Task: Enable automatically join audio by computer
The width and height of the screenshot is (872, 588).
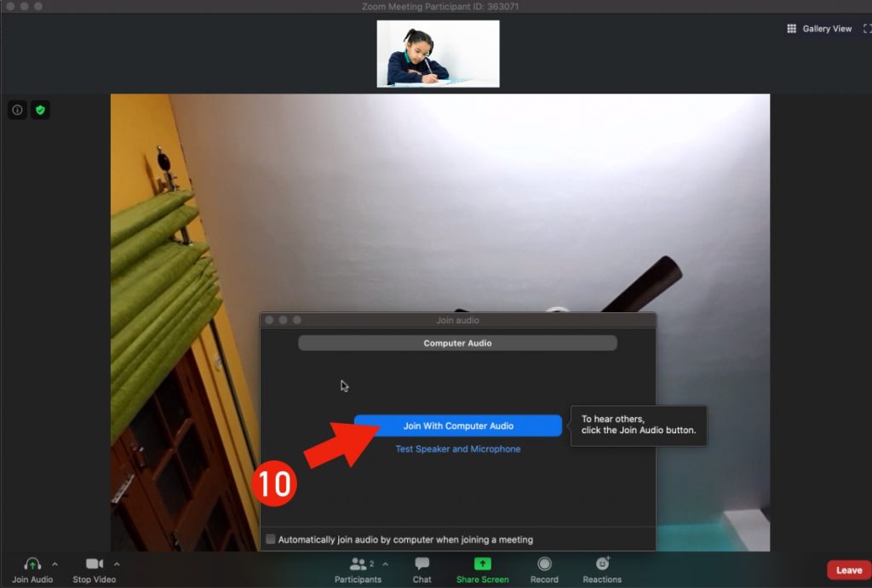Action: (271, 539)
